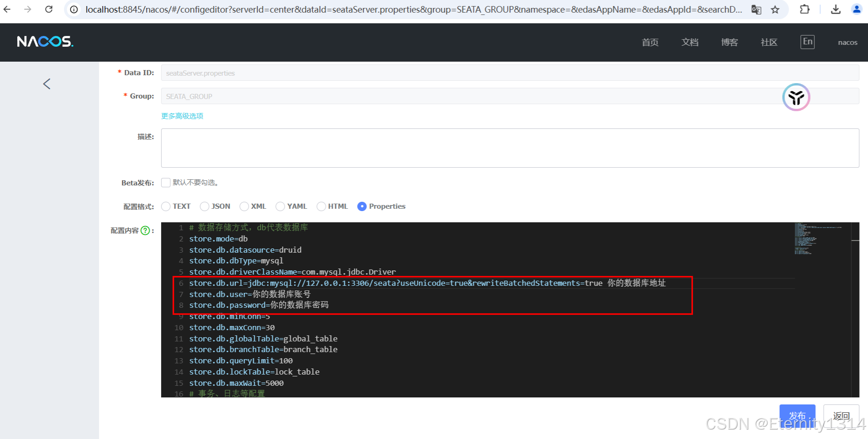Open 博客 in the Nacos header
The height and width of the screenshot is (439, 868).
(x=729, y=42)
